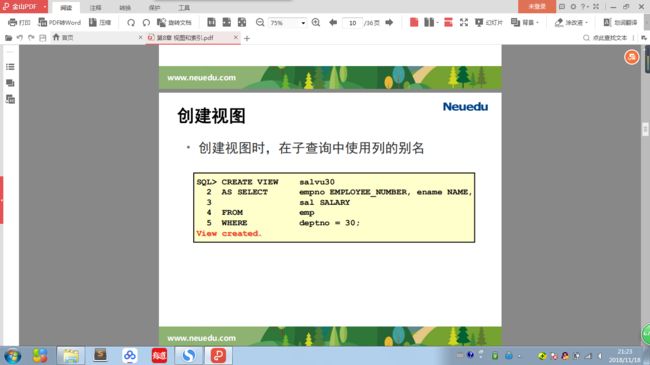650x365 pixels.
Task: Open the help question mark menu
Action: pyautogui.click(x=584, y=7)
